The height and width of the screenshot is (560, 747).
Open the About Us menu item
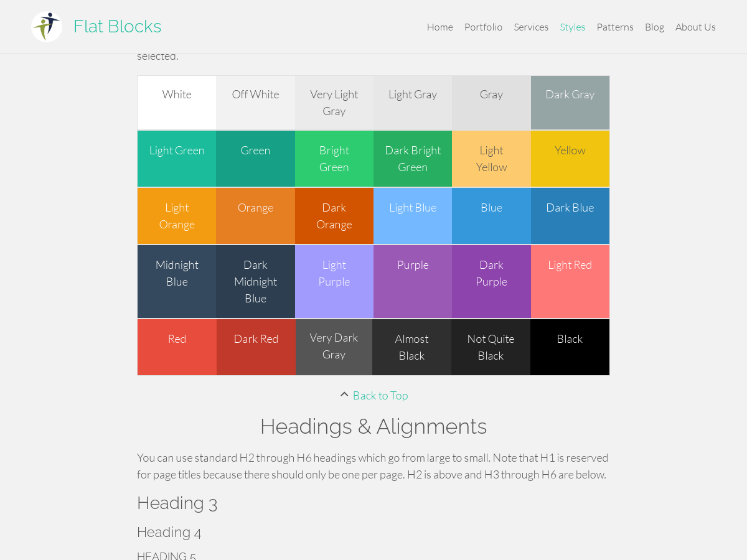point(695,27)
